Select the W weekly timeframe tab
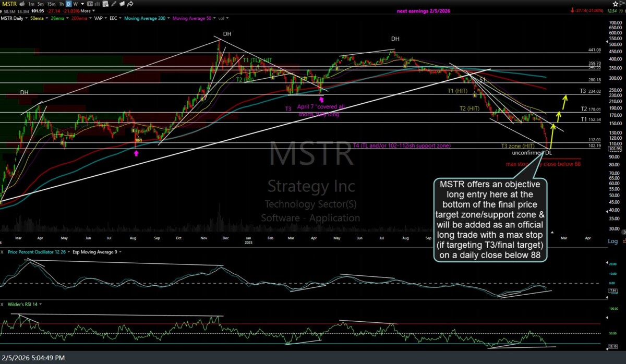626x364 pixels. pyautogui.click(x=75, y=4)
